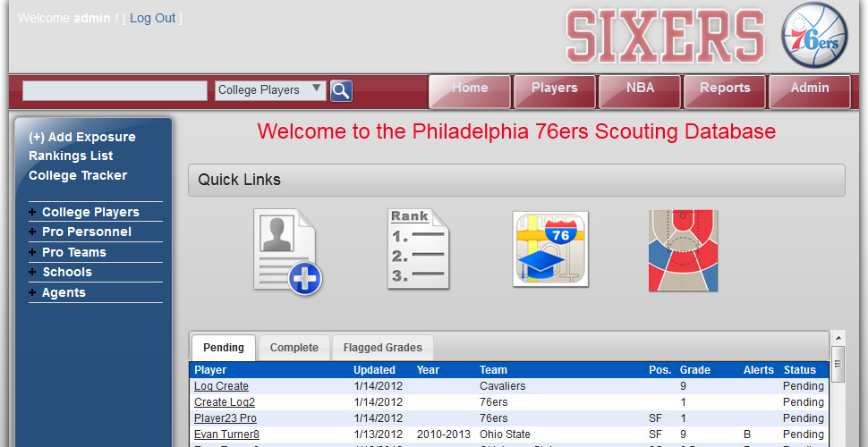Switch to the Flagged Grades tab
The height and width of the screenshot is (447, 868).
pos(382,348)
